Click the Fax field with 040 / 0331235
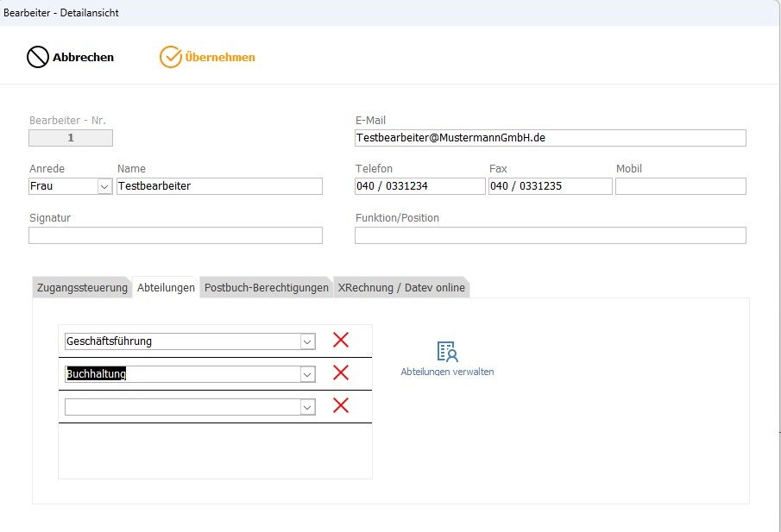The height and width of the screenshot is (532, 781). point(551,186)
